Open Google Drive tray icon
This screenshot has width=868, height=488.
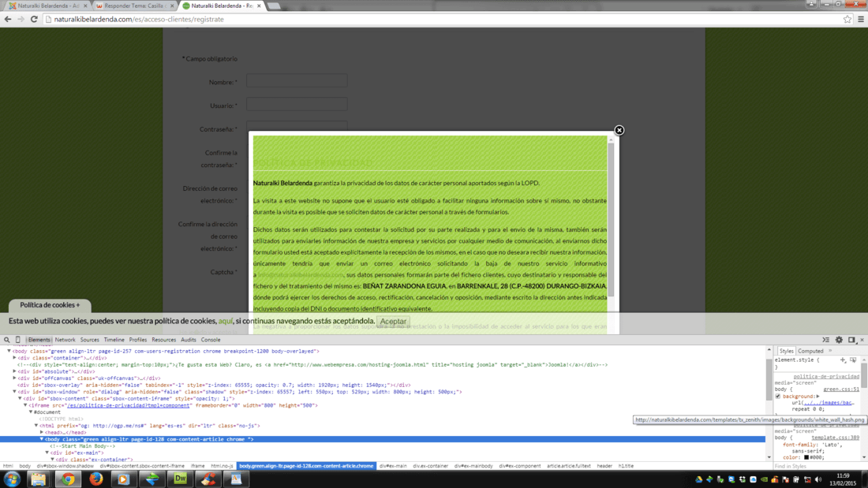pos(698,479)
